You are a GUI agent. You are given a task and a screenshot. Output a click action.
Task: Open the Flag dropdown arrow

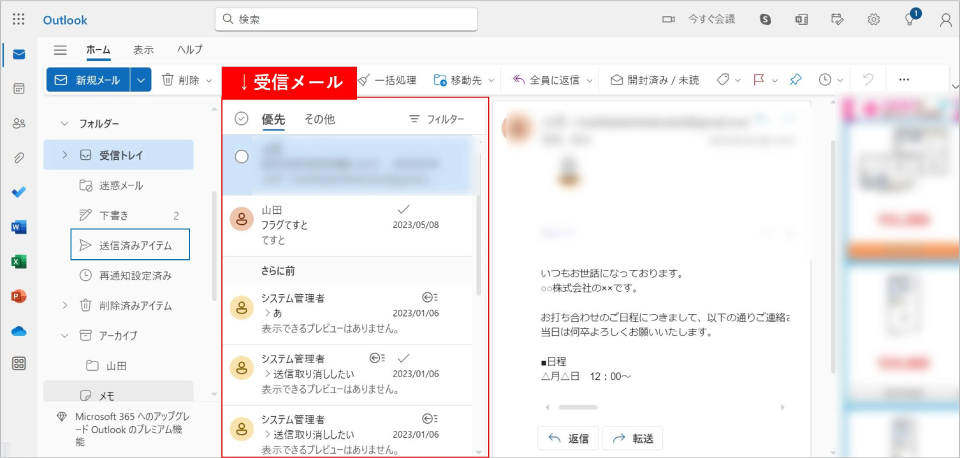[x=774, y=80]
